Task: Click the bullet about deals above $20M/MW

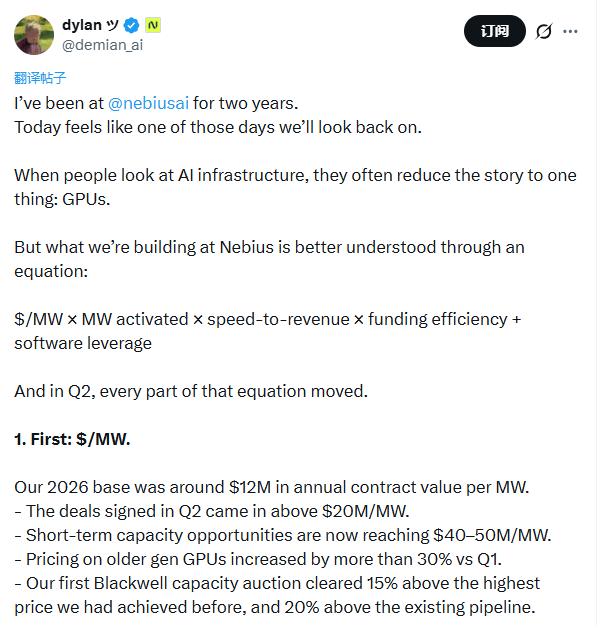Action: pyautogui.click(x=212, y=511)
